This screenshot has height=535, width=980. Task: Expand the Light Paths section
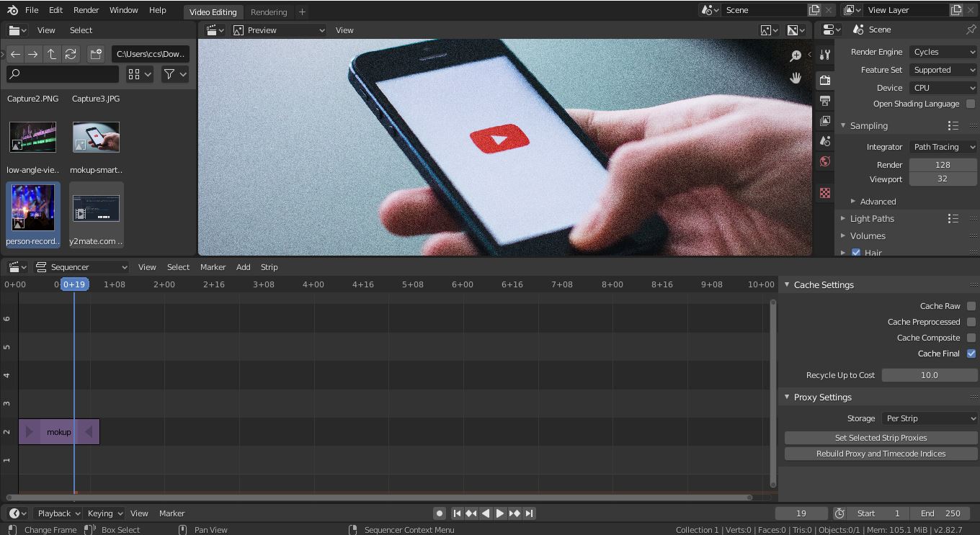click(872, 218)
